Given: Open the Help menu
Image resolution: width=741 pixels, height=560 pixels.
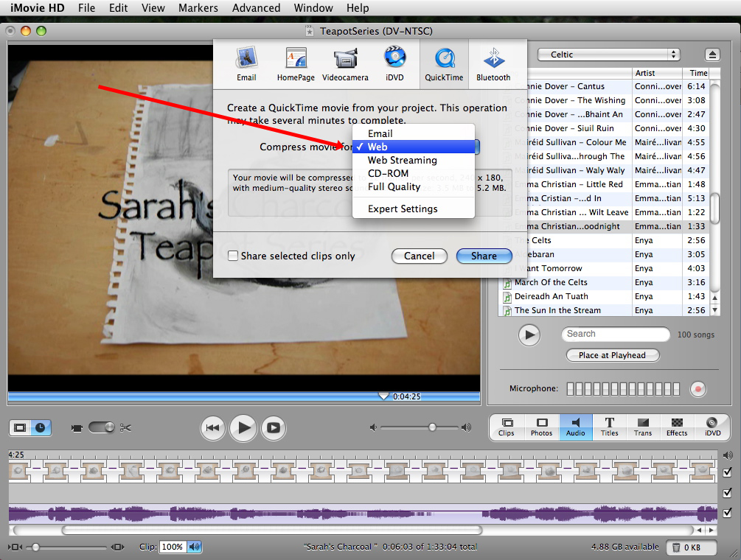Looking at the screenshot, I should coord(358,8).
